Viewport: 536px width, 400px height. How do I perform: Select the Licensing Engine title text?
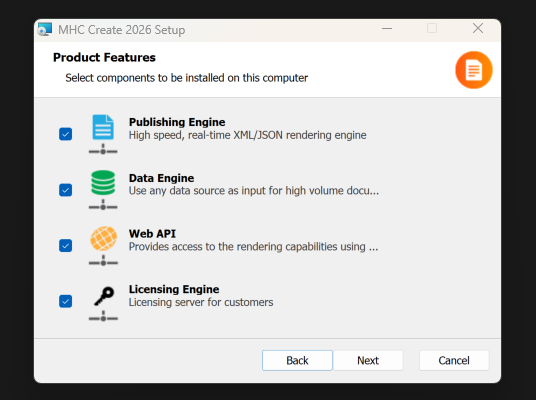(174, 289)
